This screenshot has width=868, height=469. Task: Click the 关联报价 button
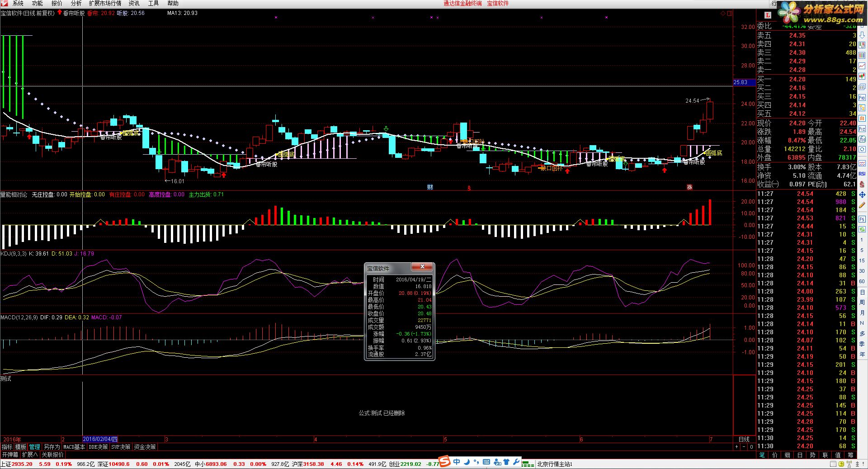(52, 455)
